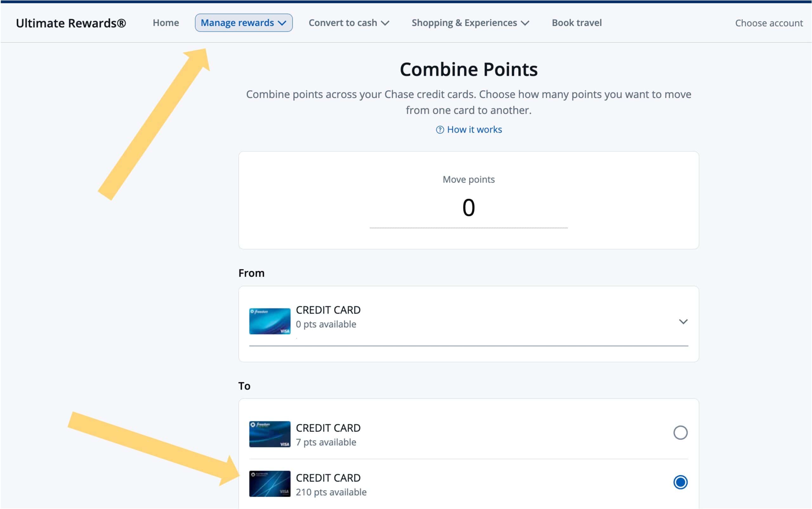
Task: Click the Move points label
Action: [x=468, y=179]
